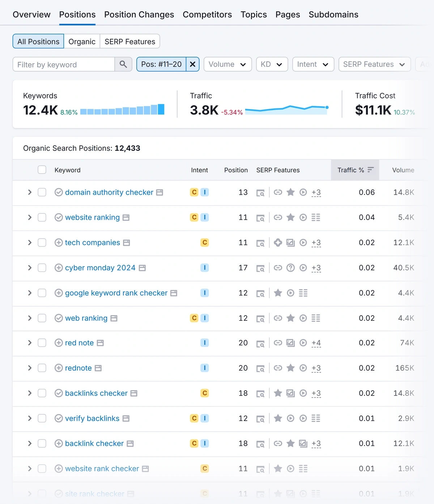This screenshot has width=434, height=504.
Task: Show +4 more SERP features for red note
Action: tap(316, 343)
